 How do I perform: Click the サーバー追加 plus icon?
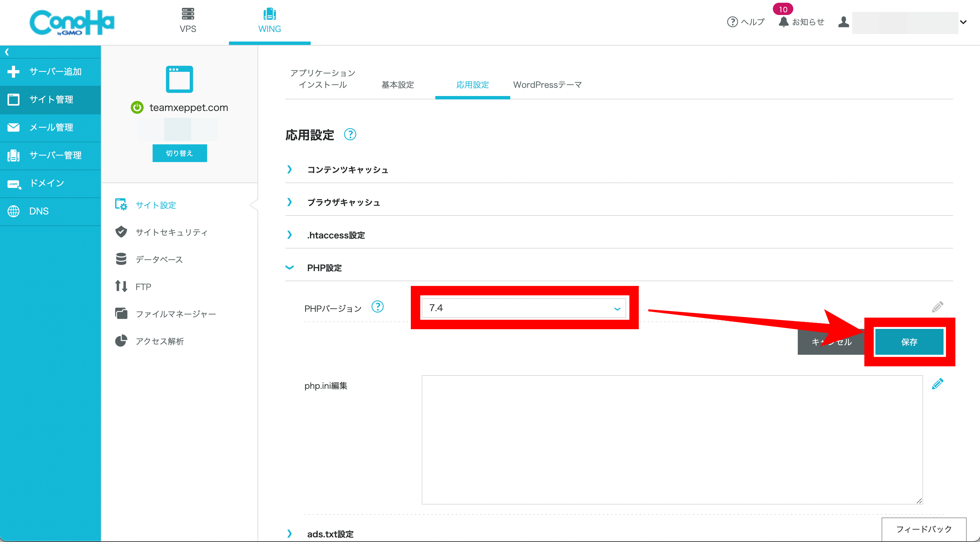pos(13,71)
